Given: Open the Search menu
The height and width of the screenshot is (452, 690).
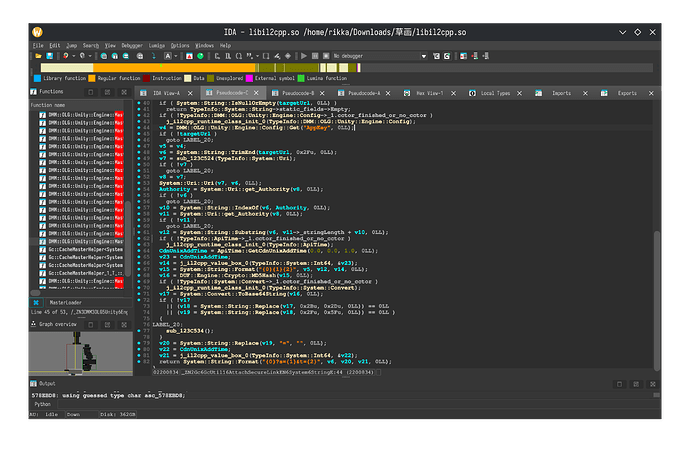Looking at the screenshot, I should [91, 45].
